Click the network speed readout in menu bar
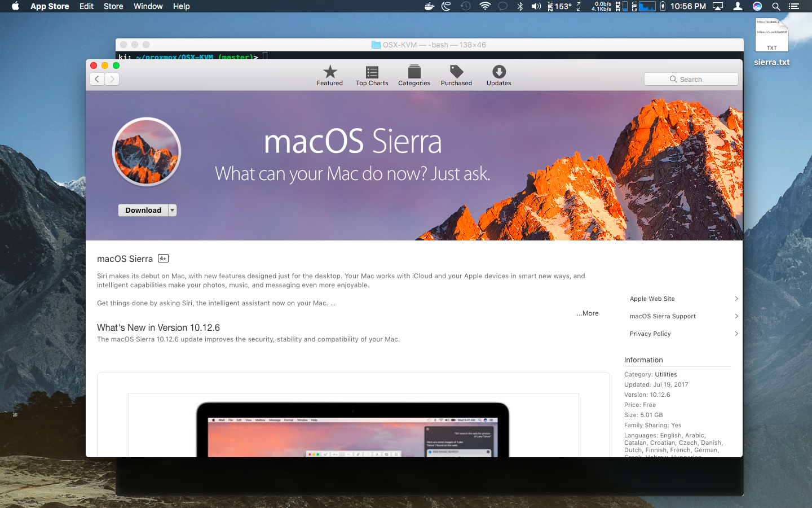Viewport: 812px width, 508px height. coord(601,6)
